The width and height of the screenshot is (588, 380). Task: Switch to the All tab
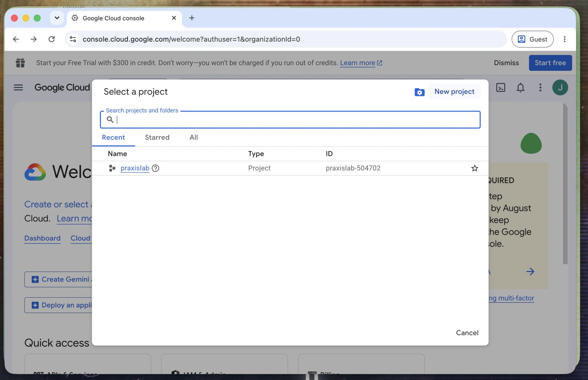pos(194,137)
